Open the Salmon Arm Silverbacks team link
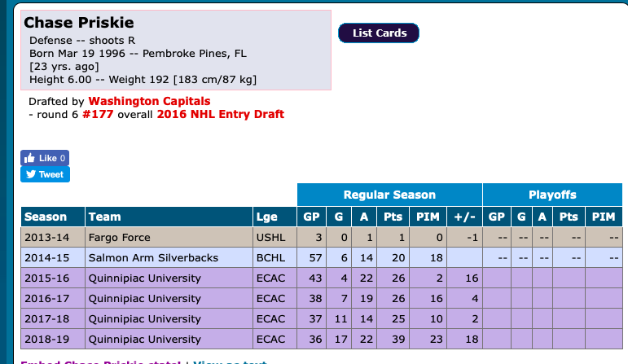 tap(153, 257)
